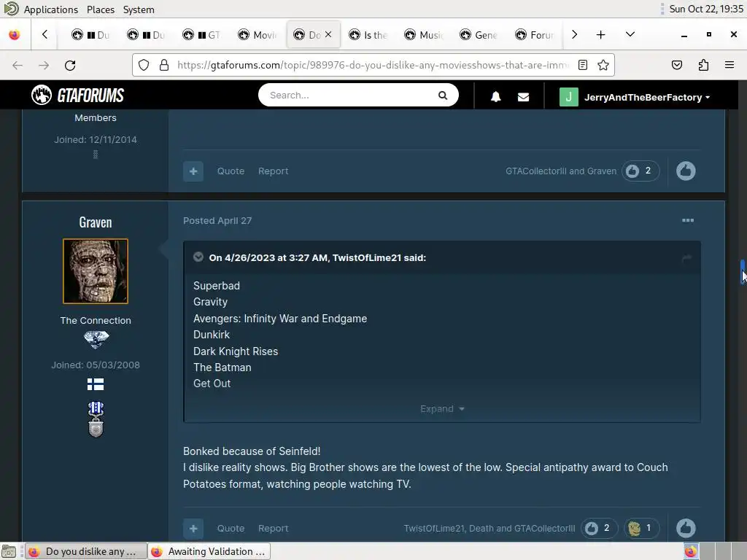
Task: Click the share arrow in TwistOfLime21 quote
Action: pos(686,258)
